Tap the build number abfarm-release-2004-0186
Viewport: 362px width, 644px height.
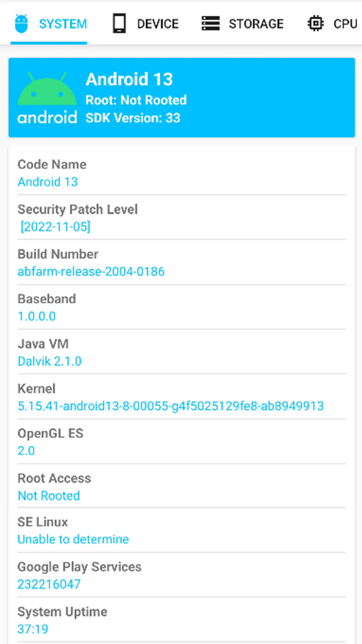pos(91,271)
